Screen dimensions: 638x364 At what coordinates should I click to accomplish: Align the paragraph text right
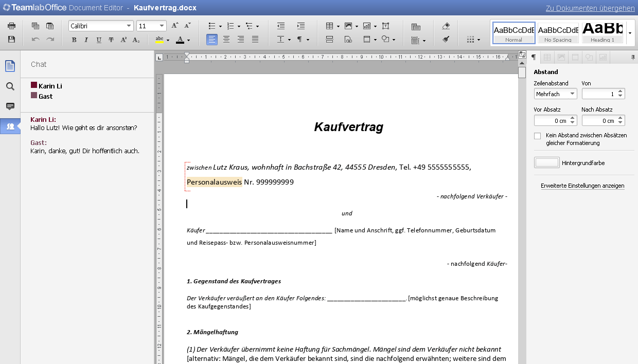[x=241, y=40]
